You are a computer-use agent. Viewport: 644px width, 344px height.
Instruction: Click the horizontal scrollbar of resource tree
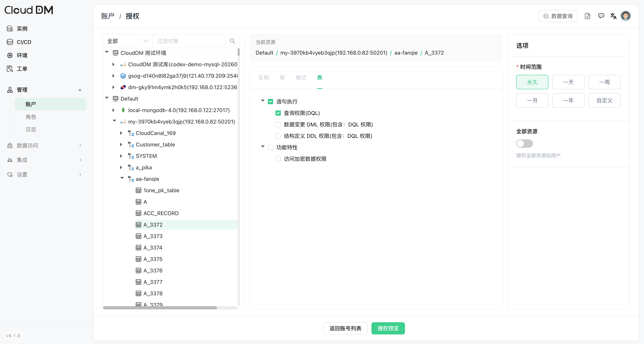[160, 308]
